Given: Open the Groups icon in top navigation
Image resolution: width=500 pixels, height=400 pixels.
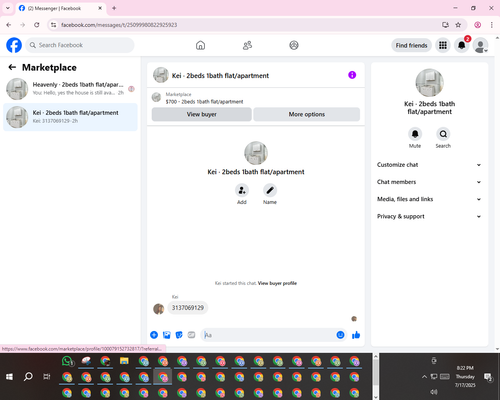Looking at the screenshot, I should (294, 45).
